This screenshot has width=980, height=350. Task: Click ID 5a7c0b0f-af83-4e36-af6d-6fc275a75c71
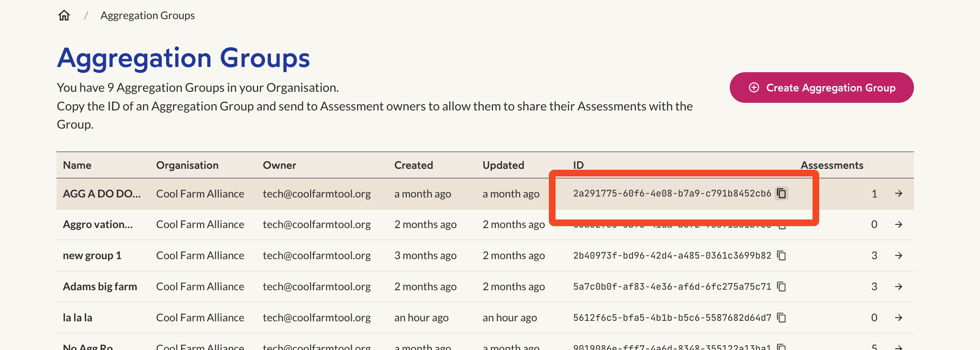(672, 286)
